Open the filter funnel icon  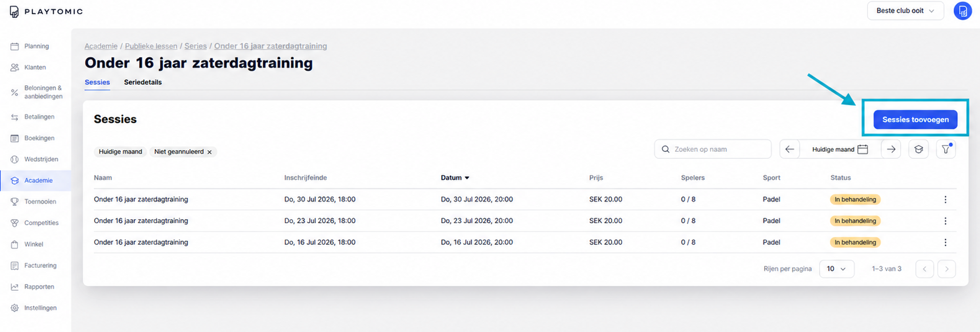pos(946,149)
